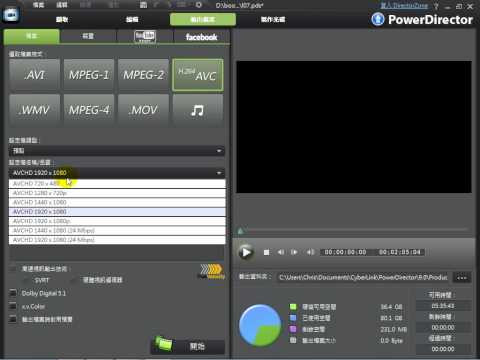
Task: Stop the preview playback
Action: click(x=266, y=252)
